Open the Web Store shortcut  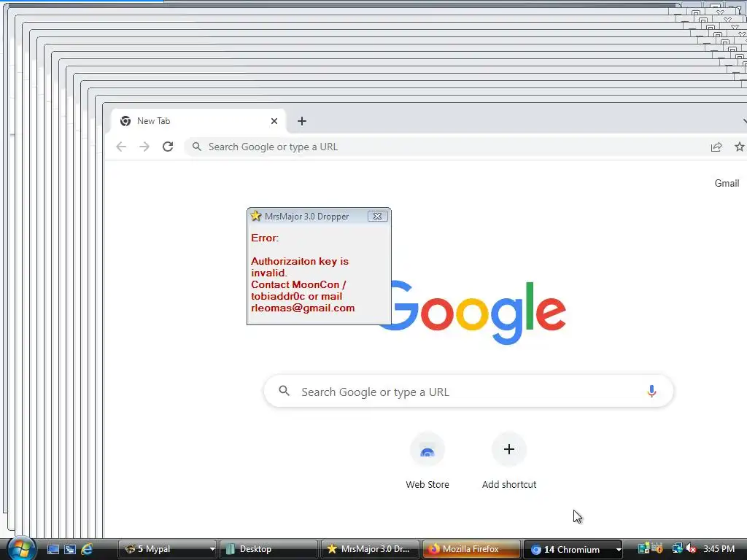pyautogui.click(x=427, y=461)
